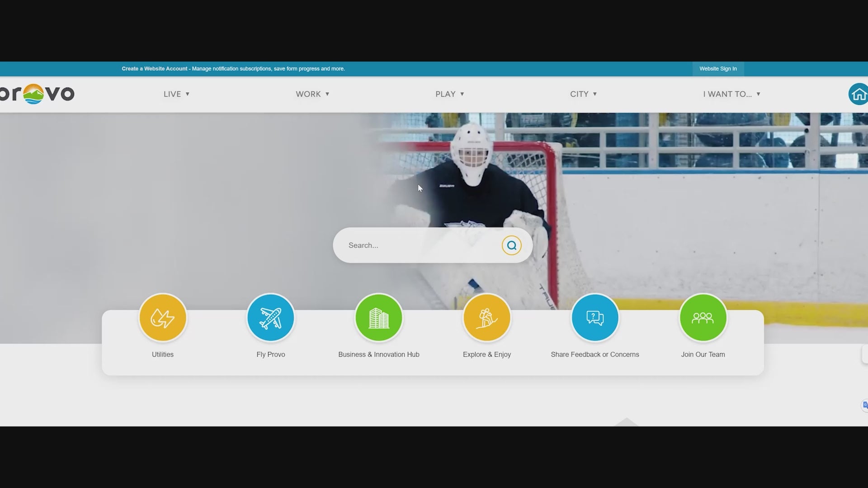Open Share Feedback or Concerns chat icon
This screenshot has width=868, height=488.
(x=595, y=318)
